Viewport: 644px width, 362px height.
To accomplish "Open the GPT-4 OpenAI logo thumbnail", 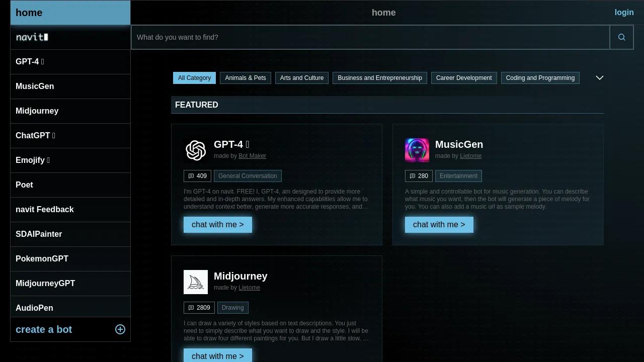I will point(196,150).
